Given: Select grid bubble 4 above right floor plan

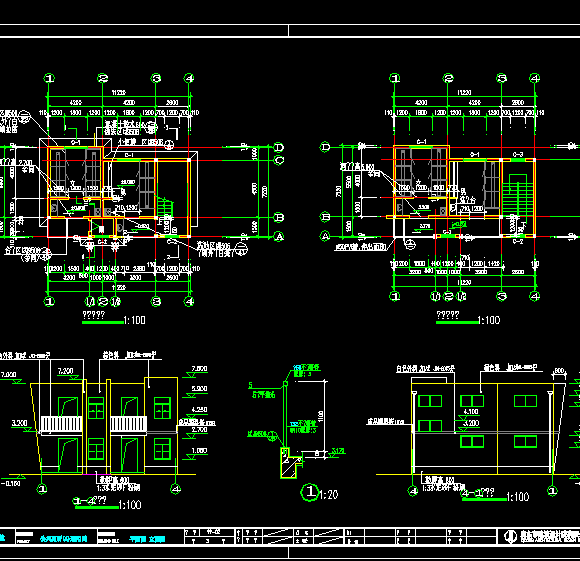Looking at the screenshot, I should click(535, 78).
